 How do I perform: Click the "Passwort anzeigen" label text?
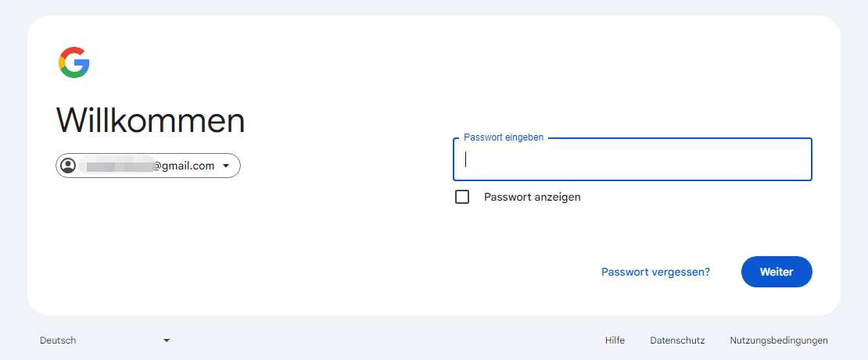532,197
